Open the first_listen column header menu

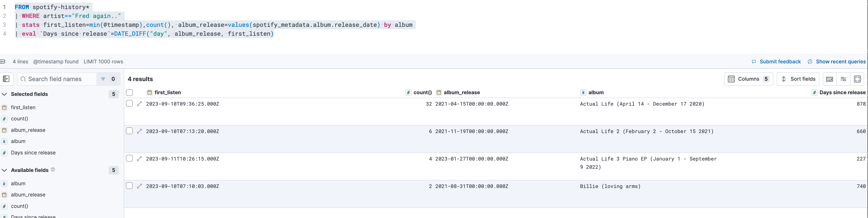(168, 92)
